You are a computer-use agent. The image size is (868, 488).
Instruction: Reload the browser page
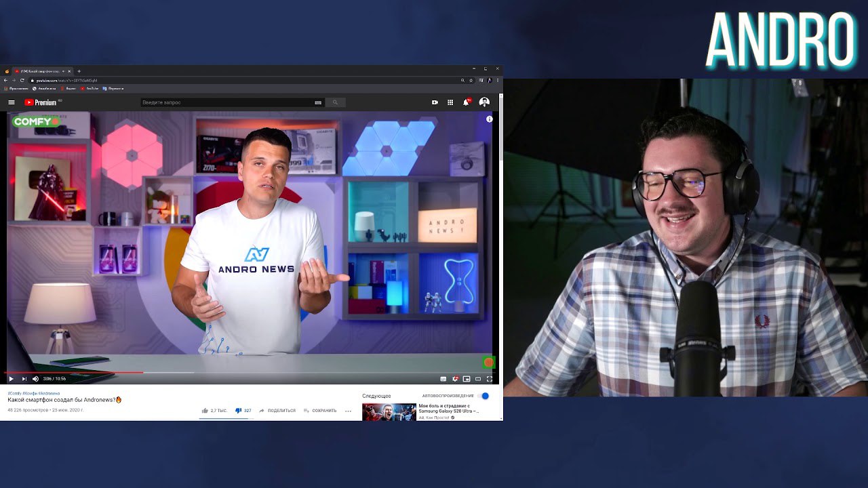pos(22,80)
